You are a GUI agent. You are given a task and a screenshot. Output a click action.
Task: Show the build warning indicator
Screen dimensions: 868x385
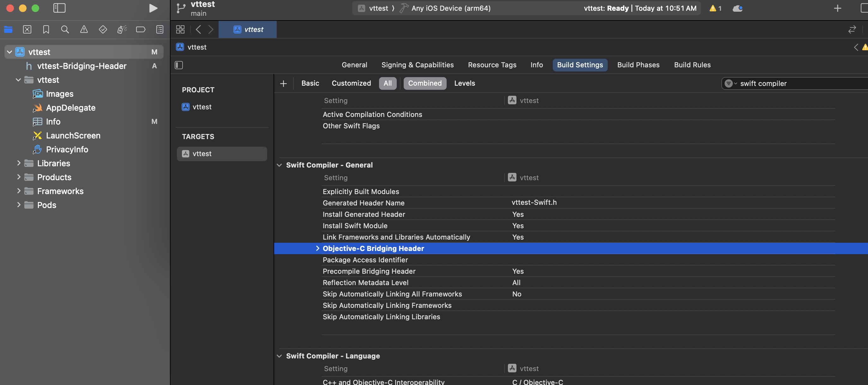(x=715, y=8)
